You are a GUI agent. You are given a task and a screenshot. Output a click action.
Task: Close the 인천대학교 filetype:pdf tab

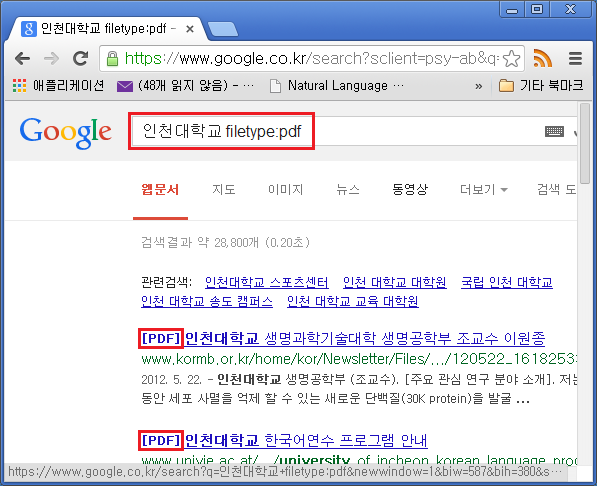[190, 29]
